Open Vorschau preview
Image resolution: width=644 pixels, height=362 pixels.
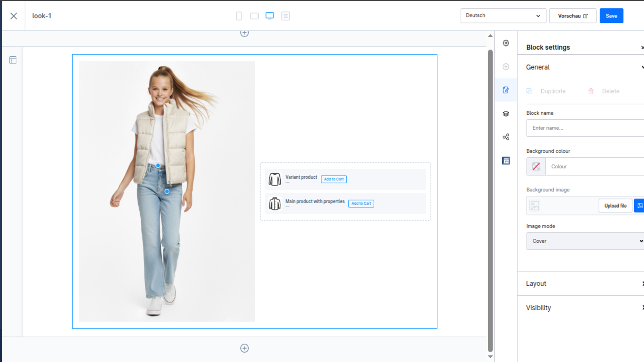pyautogui.click(x=573, y=16)
